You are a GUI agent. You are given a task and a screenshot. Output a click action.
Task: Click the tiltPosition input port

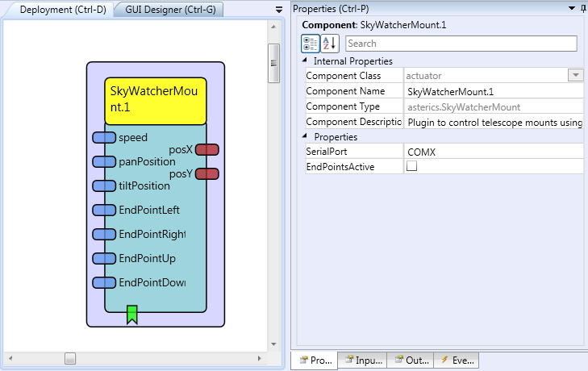tap(104, 186)
